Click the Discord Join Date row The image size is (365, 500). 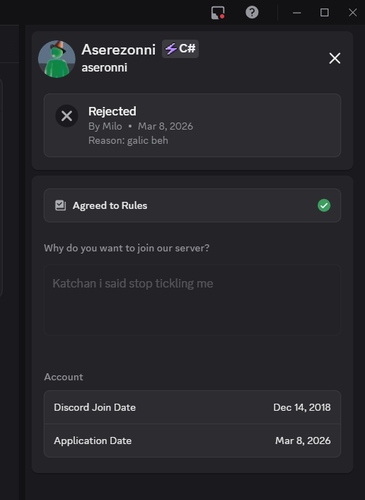192,407
